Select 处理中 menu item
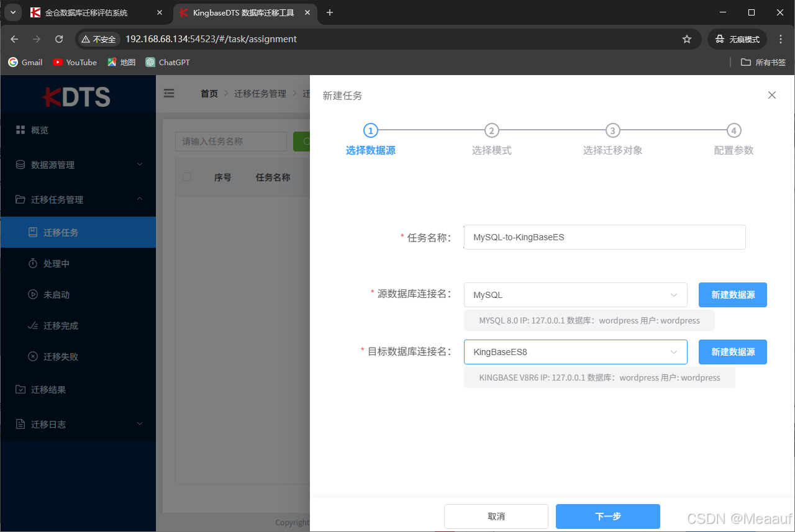The height and width of the screenshot is (532, 795). (x=78, y=264)
